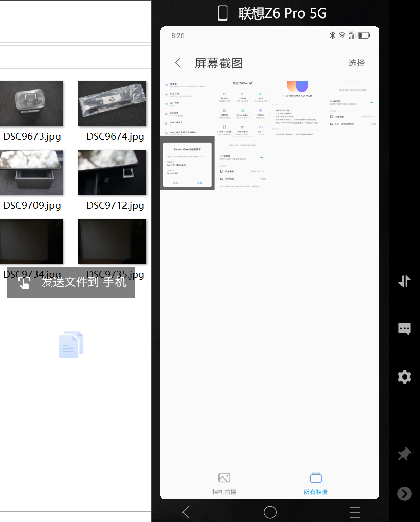Screen dimensions: 420x522
Task: Switch to the 所有相册 tab
Action: pyautogui.click(x=316, y=483)
